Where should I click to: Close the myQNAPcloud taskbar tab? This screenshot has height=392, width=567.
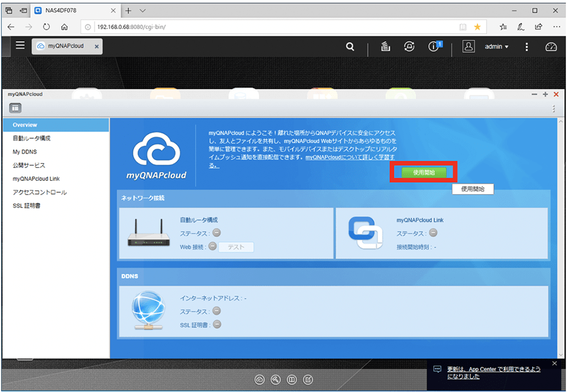(x=96, y=47)
